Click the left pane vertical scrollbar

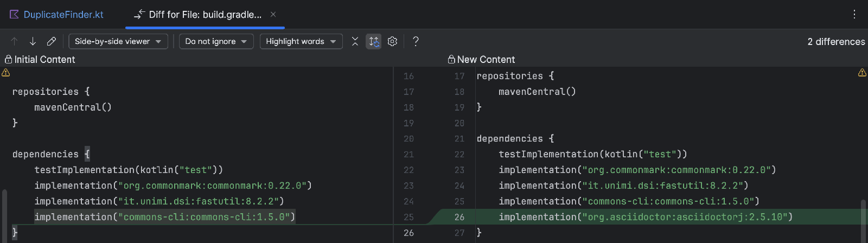[4, 215]
